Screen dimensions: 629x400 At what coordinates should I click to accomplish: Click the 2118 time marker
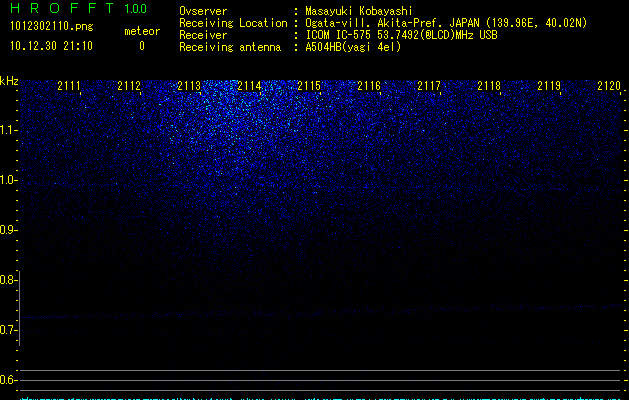click(489, 86)
